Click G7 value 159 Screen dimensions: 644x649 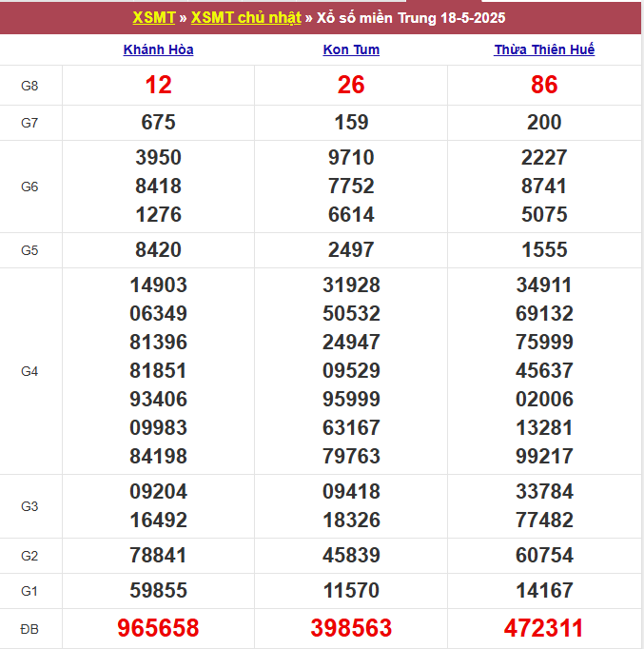tap(351, 123)
